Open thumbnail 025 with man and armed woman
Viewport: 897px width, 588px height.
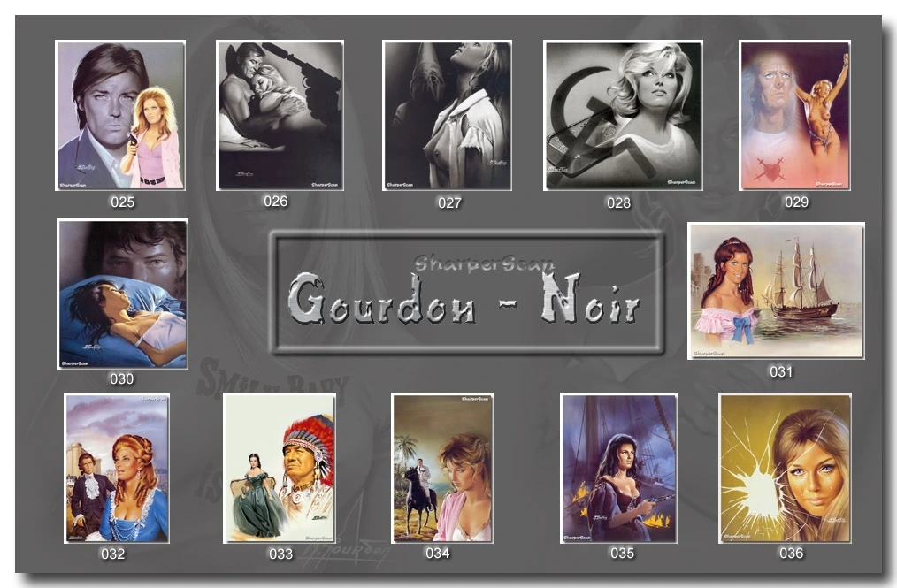point(120,115)
